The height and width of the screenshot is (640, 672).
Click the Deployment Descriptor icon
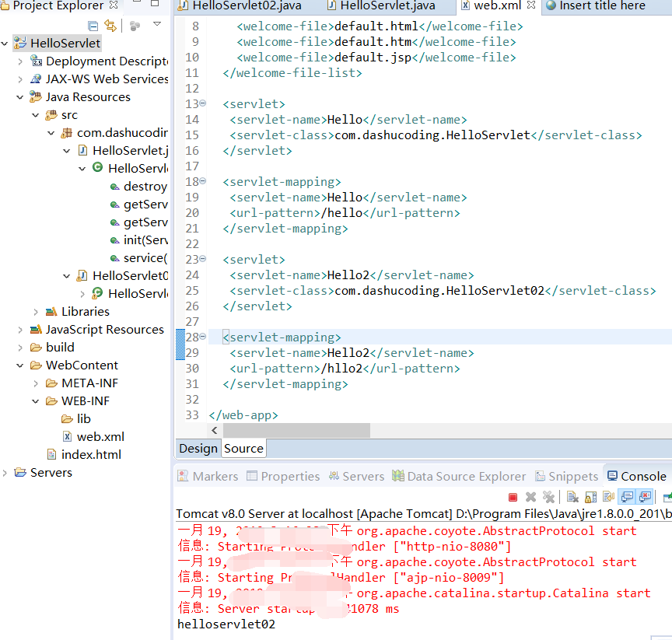click(36, 61)
